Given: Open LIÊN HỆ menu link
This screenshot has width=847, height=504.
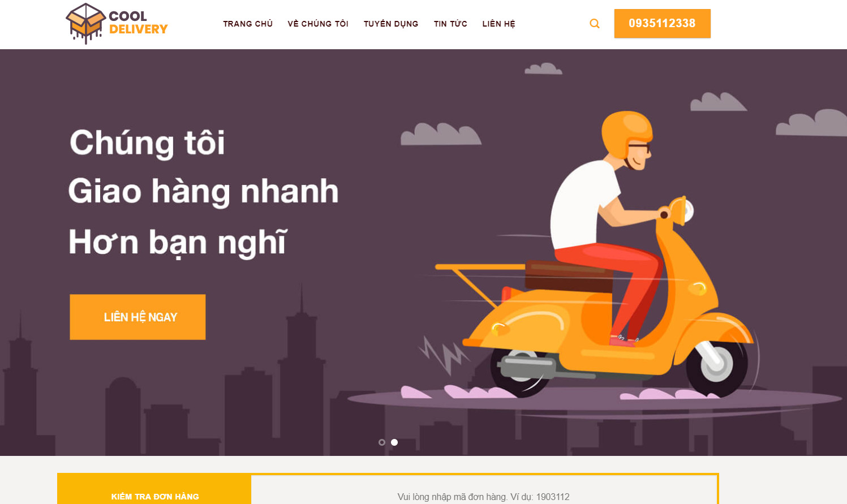Looking at the screenshot, I should click(498, 24).
